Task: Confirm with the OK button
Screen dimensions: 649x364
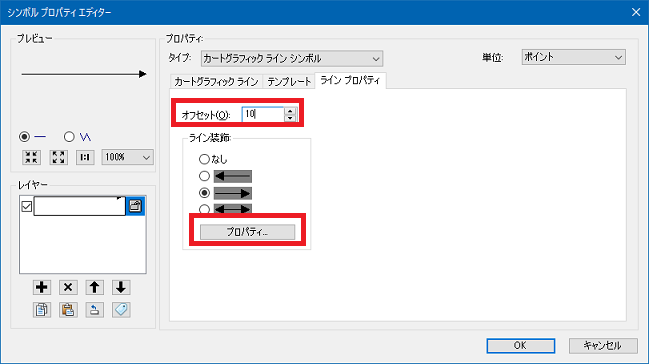Action: pyautogui.click(x=521, y=346)
